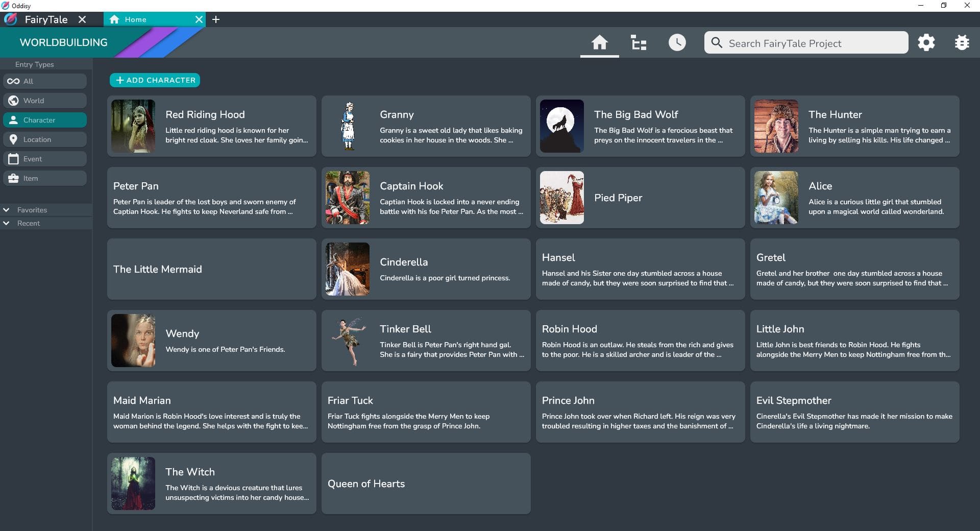
Task: Select the Item entry type icon
Action: (44, 178)
